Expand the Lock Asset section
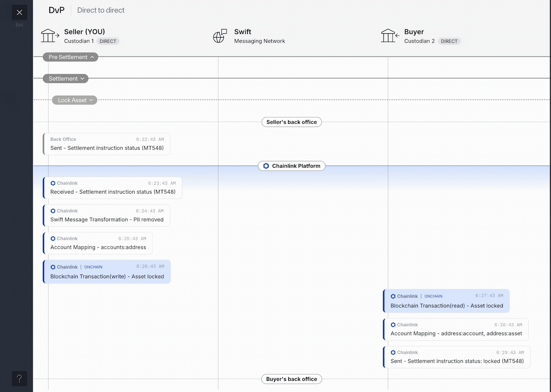 (74, 100)
